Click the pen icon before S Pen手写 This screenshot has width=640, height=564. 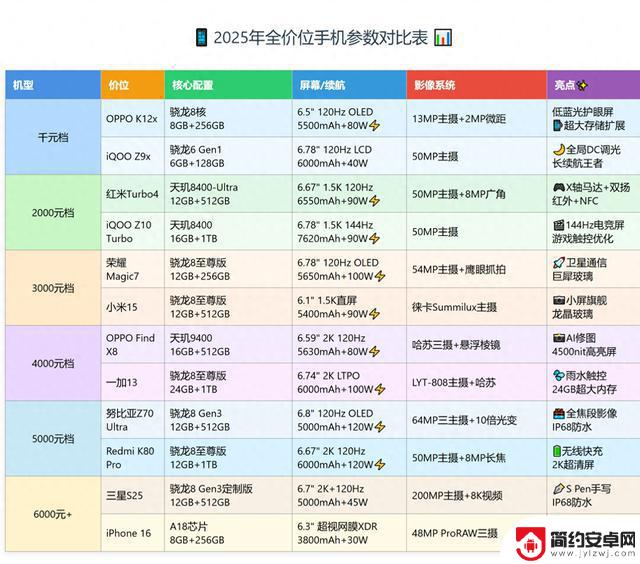tap(559, 489)
